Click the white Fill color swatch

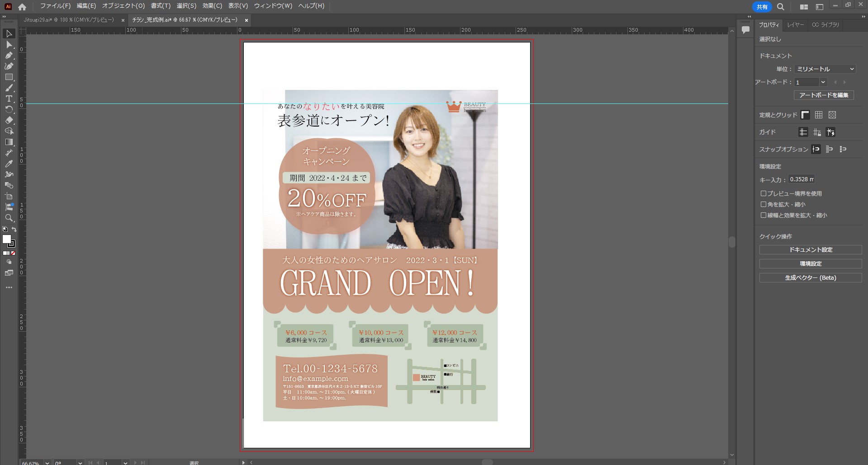6,239
